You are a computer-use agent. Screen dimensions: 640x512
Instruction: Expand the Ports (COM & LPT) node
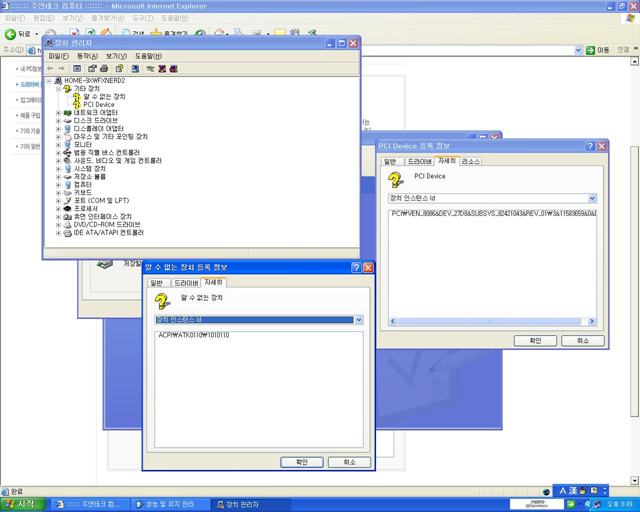58,201
